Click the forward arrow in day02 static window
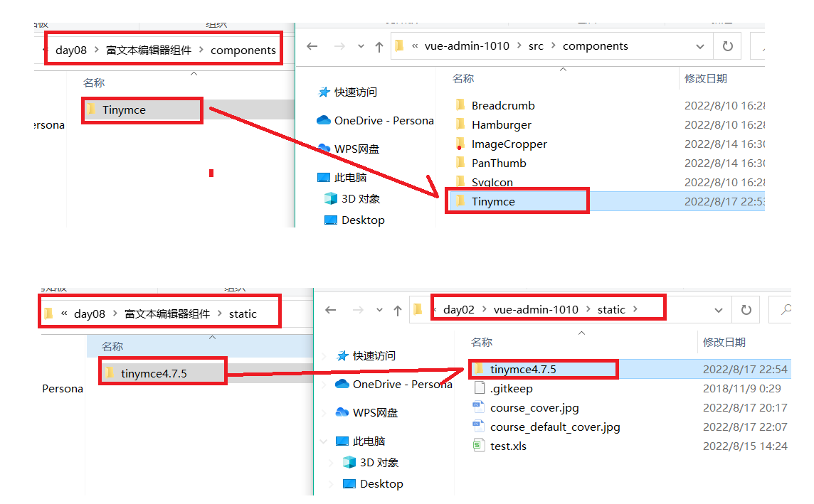 pos(358,310)
